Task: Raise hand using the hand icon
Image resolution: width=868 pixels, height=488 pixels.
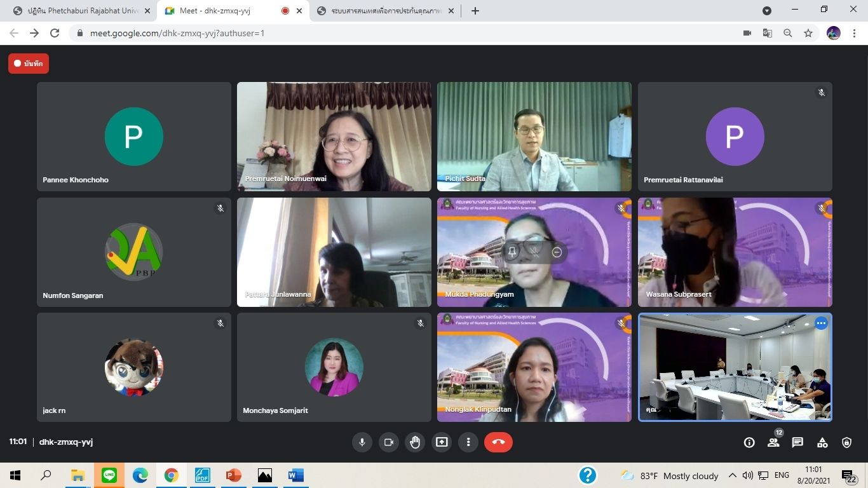Action: [415, 442]
